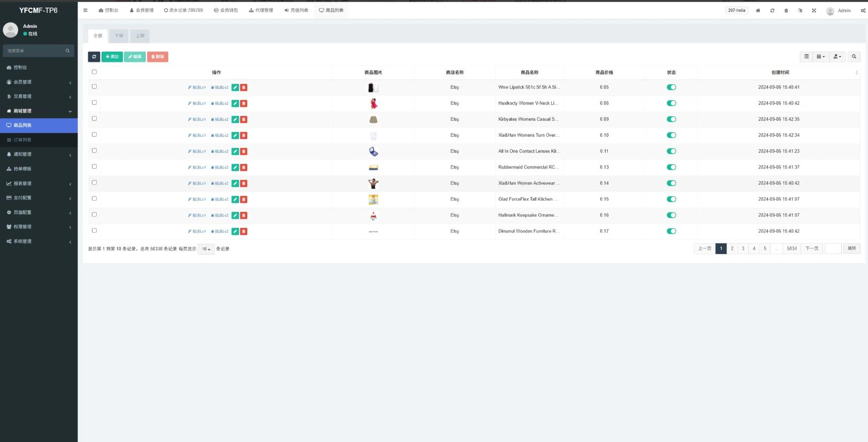
Task: Open the 充值列表 tab in top navigation
Action: point(296,10)
